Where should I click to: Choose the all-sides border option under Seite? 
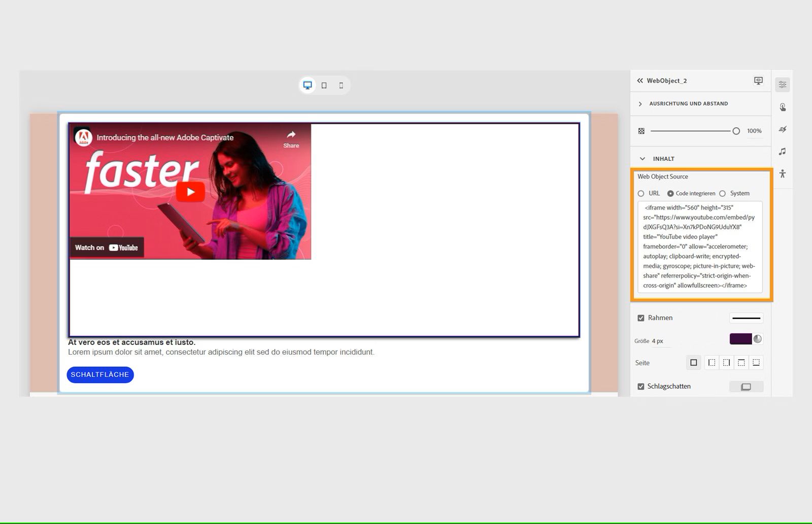[693, 362]
